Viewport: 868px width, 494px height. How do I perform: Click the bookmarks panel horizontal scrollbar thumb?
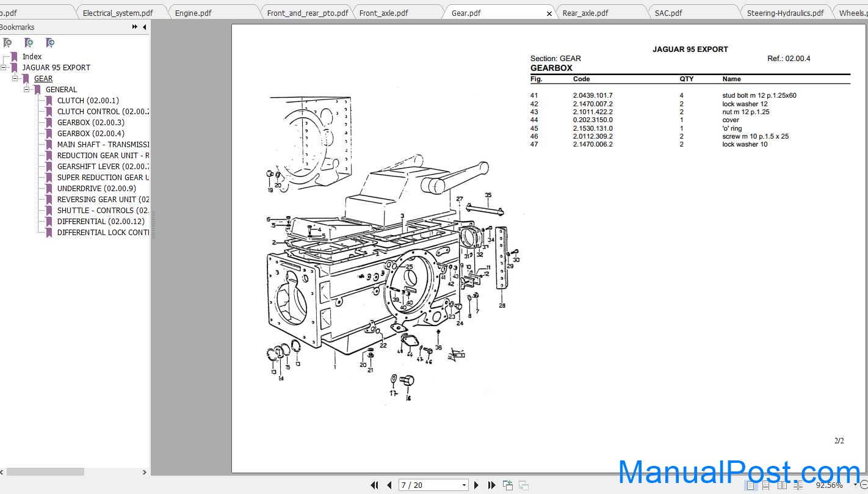pos(45,472)
